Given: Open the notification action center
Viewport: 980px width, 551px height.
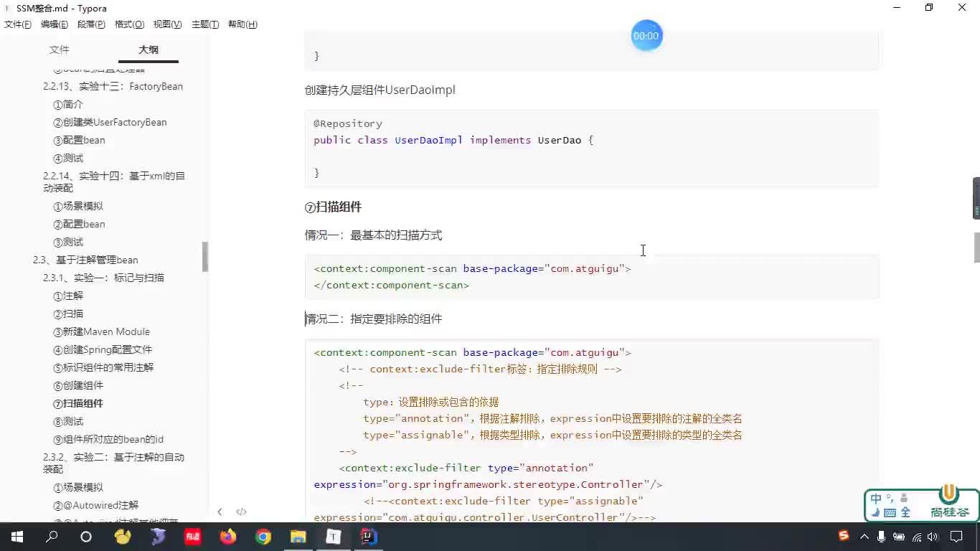Looking at the screenshot, I should [x=956, y=537].
